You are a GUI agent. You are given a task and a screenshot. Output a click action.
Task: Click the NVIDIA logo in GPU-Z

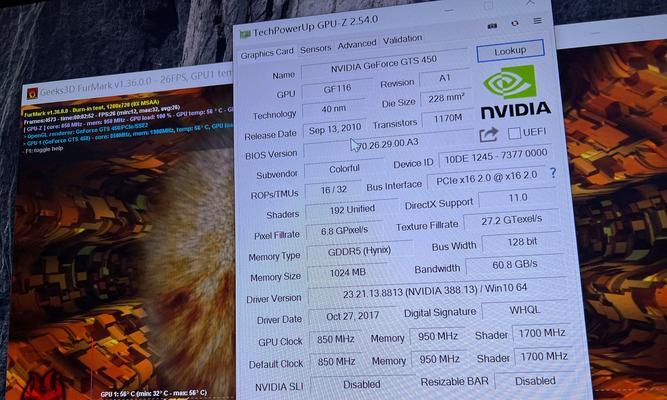point(513,91)
